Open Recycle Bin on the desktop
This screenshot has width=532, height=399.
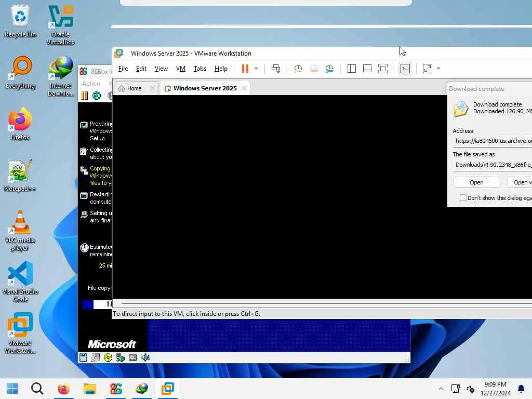click(x=20, y=21)
